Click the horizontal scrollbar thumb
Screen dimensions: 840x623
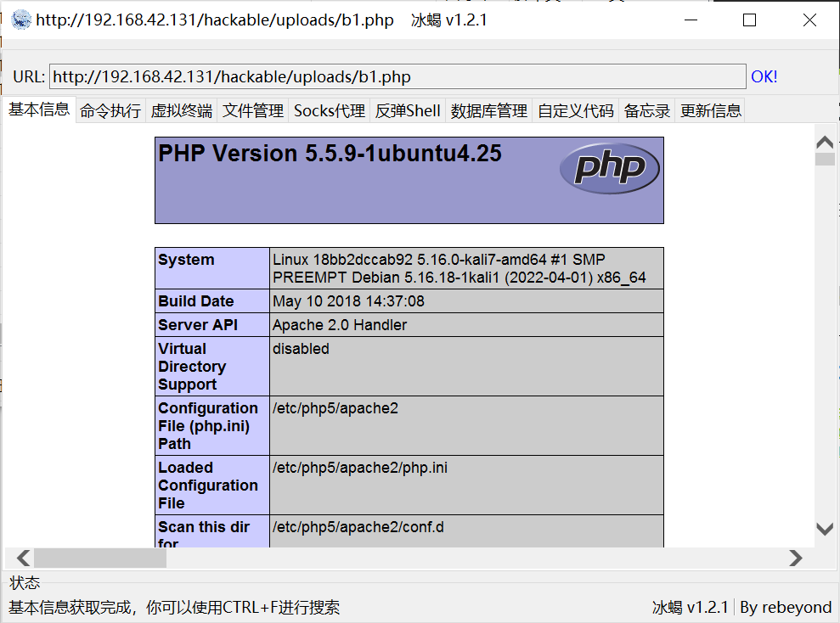100,558
